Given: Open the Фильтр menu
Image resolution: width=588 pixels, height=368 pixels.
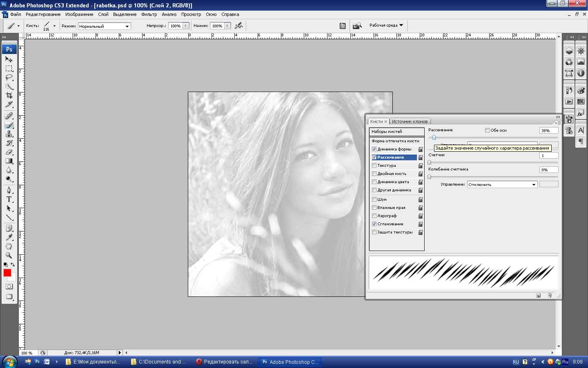Looking at the screenshot, I should [149, 14].
